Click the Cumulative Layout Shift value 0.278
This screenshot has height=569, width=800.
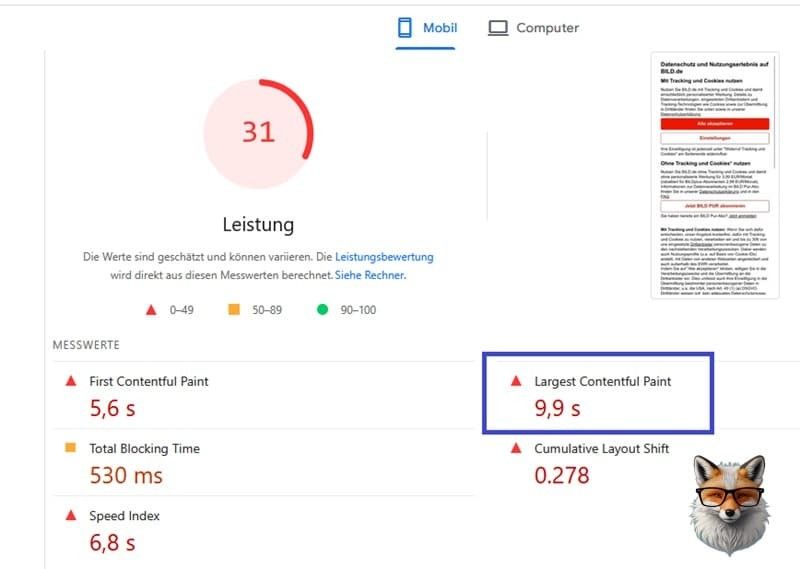coord(562,475)
